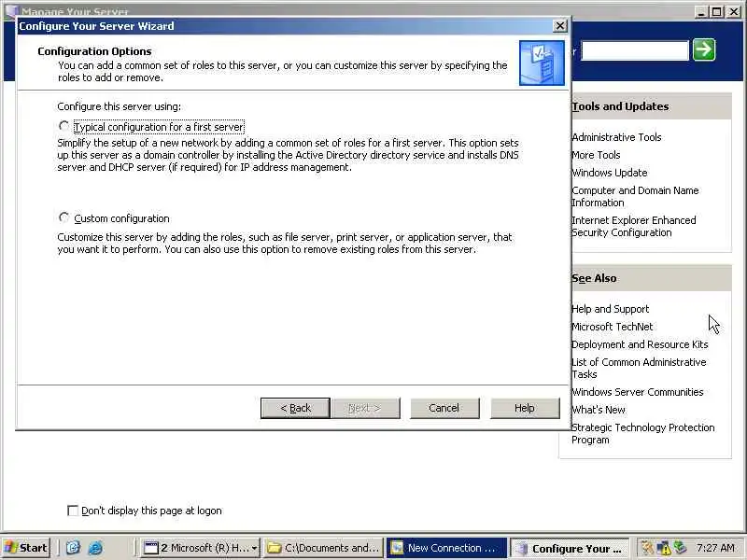Check Don't display this page at logon
This screenshot has height=560, width=747.
73,511
